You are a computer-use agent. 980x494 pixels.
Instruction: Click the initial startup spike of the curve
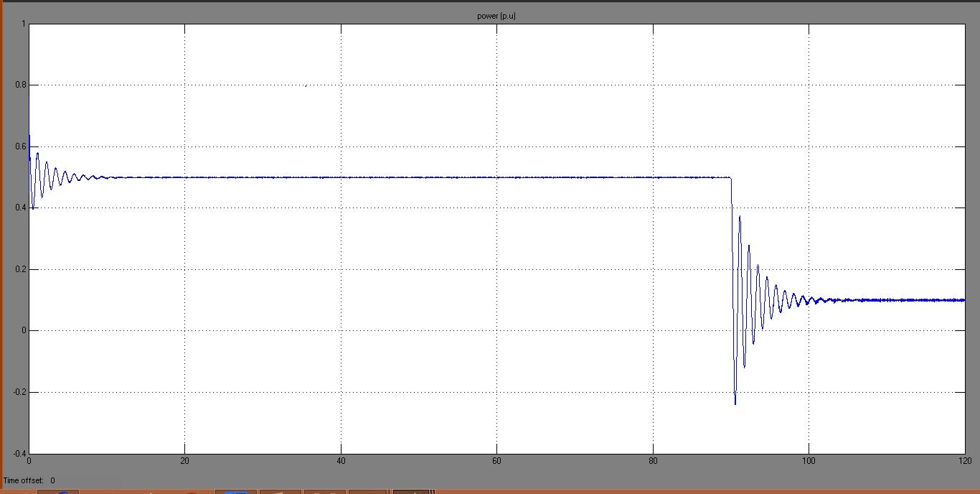coord(29,136)
